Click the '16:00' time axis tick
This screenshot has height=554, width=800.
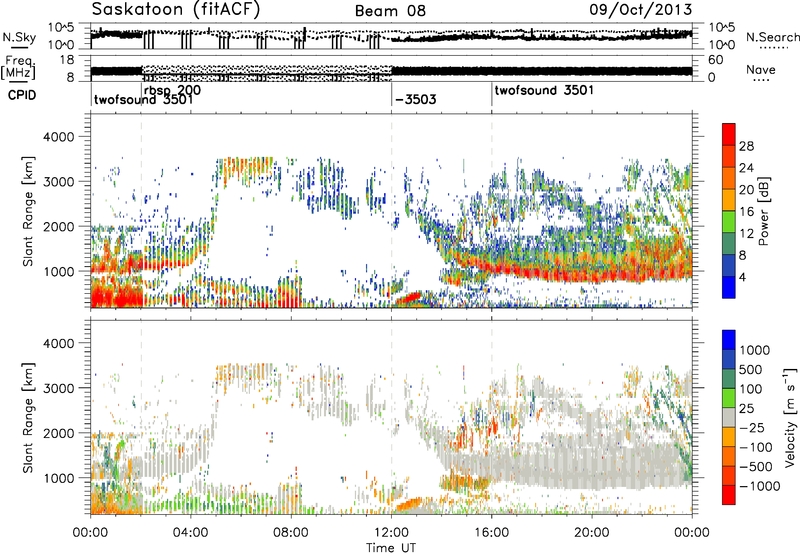tap(492, 533)
